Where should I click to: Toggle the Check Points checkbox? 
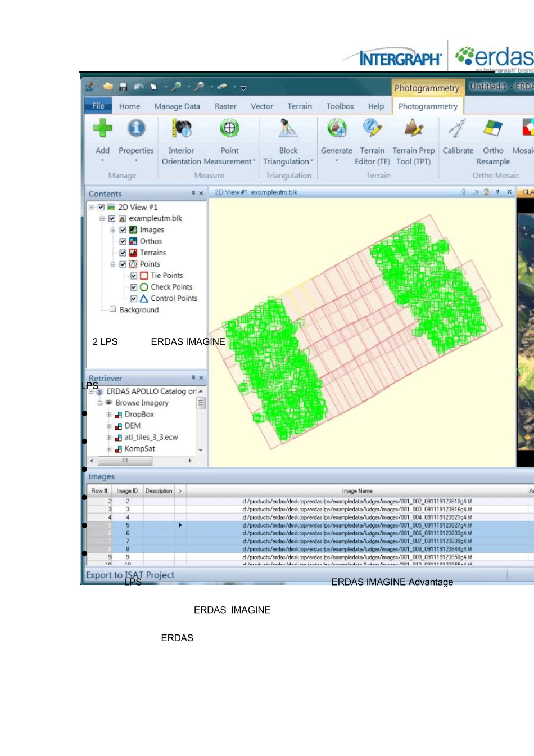coord(134,287)
